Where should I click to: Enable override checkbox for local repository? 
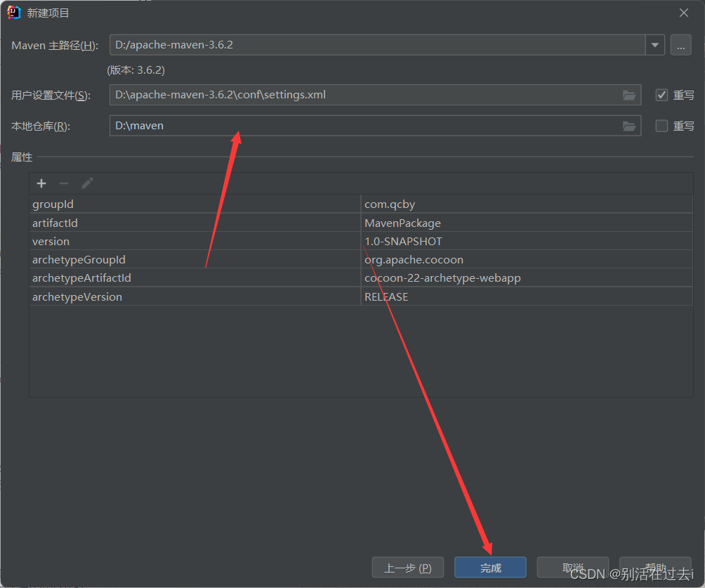tap(661, 126)
